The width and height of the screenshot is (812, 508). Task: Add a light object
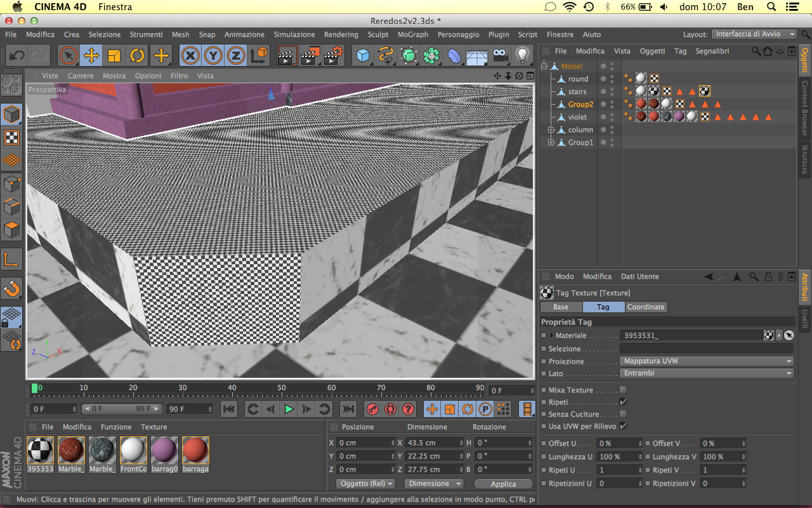pyautogui.click(x=522, y=56)
